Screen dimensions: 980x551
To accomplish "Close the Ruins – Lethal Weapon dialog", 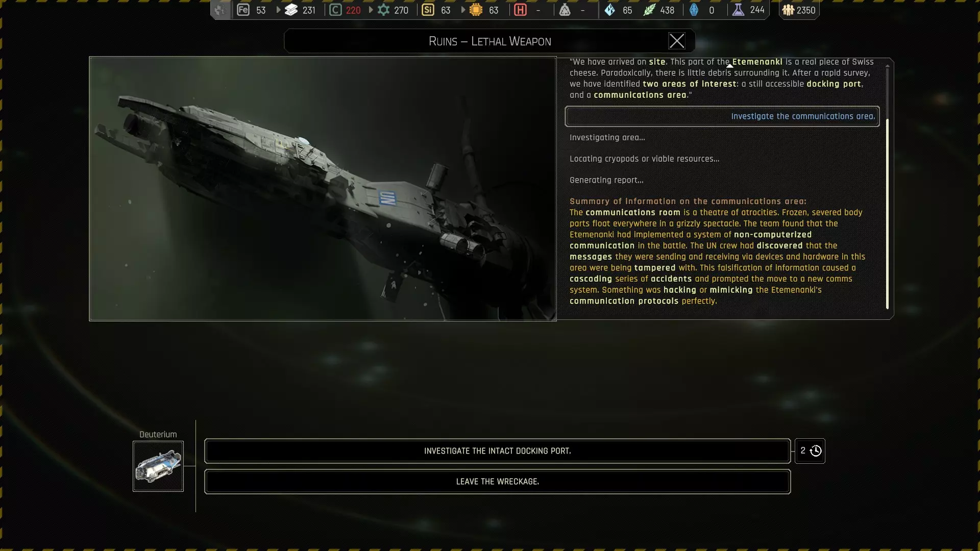I will pyautogui.click(x=676, y=41).
